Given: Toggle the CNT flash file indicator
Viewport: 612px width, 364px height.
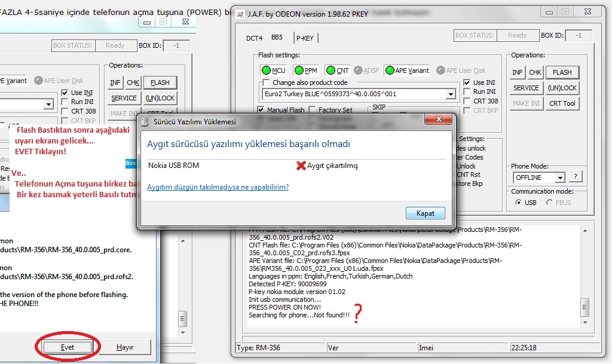Looking at the screenshot, I should coord(337,70).
